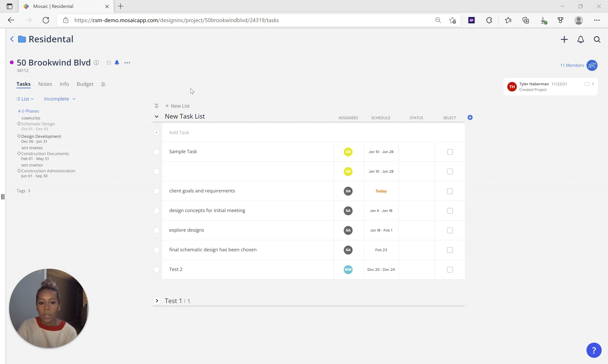The image size is (608, 364).
Task: Open the project three-dot options menu
Action: (127, 63)
